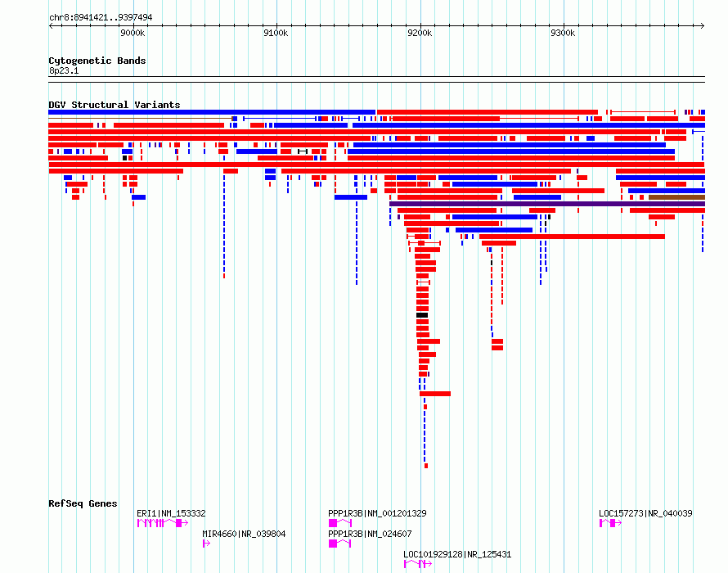Select the PPP1R3B NM_001201329 gene glyph
728x573 pixels.
tap(339, 523)
